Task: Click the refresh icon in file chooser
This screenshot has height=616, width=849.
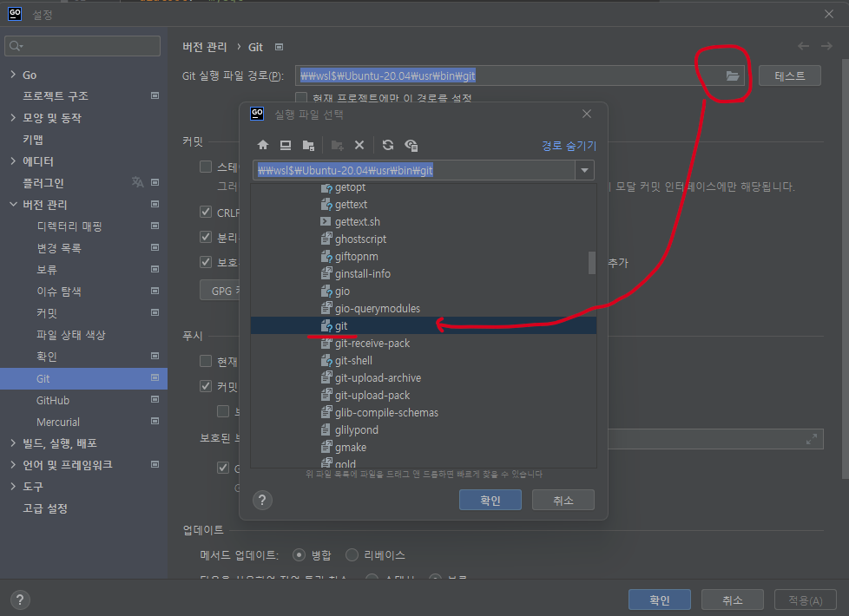Action: click(x=388, y=145)
